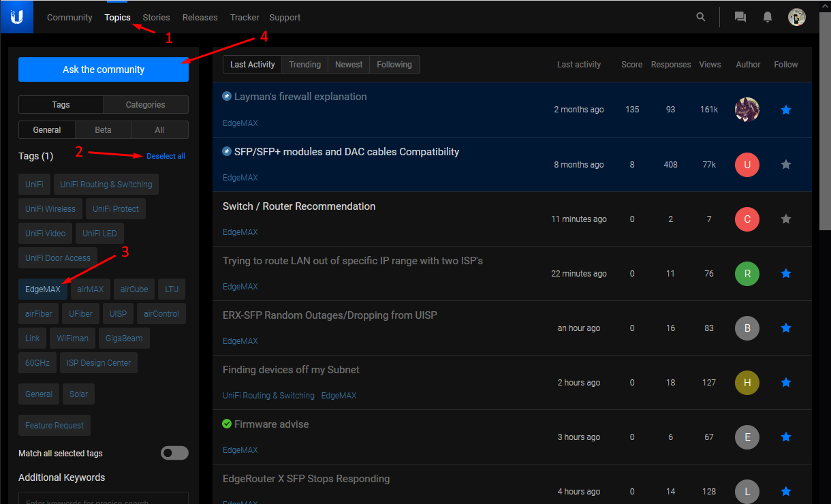Open Releases in top navigation
The height and width of the screenshot is (504, 831).
pos(200,18)
